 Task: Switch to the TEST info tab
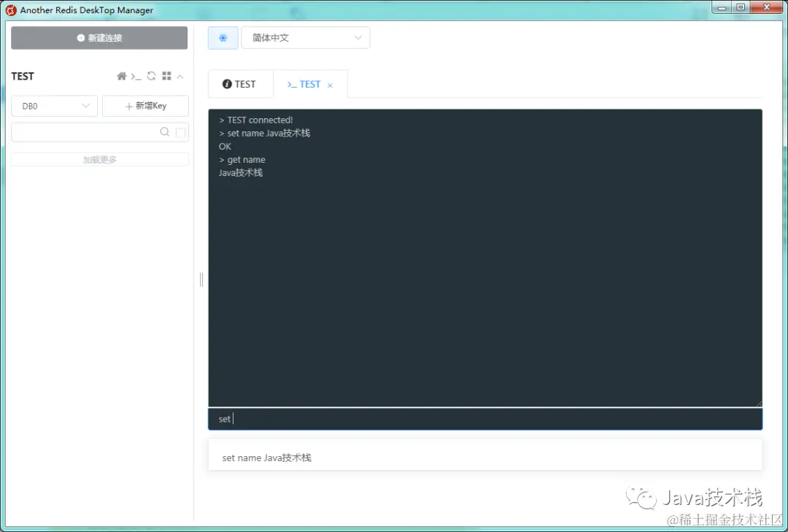click(x=240, y=84)
